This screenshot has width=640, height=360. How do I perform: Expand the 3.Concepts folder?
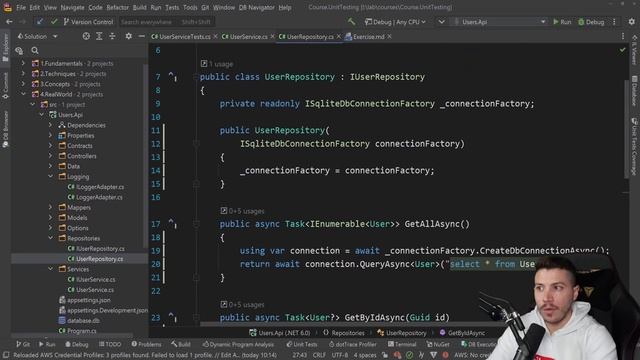(23, 84)
